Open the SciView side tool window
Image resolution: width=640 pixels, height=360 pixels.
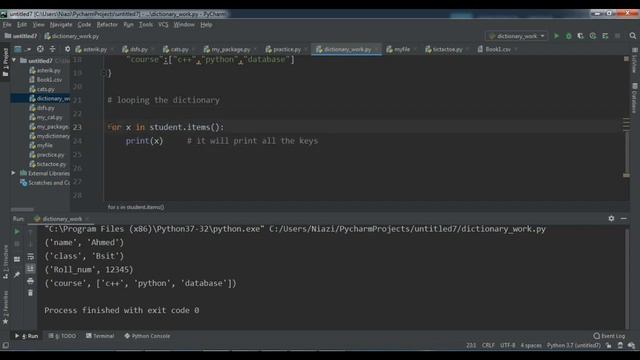[634, 60]
